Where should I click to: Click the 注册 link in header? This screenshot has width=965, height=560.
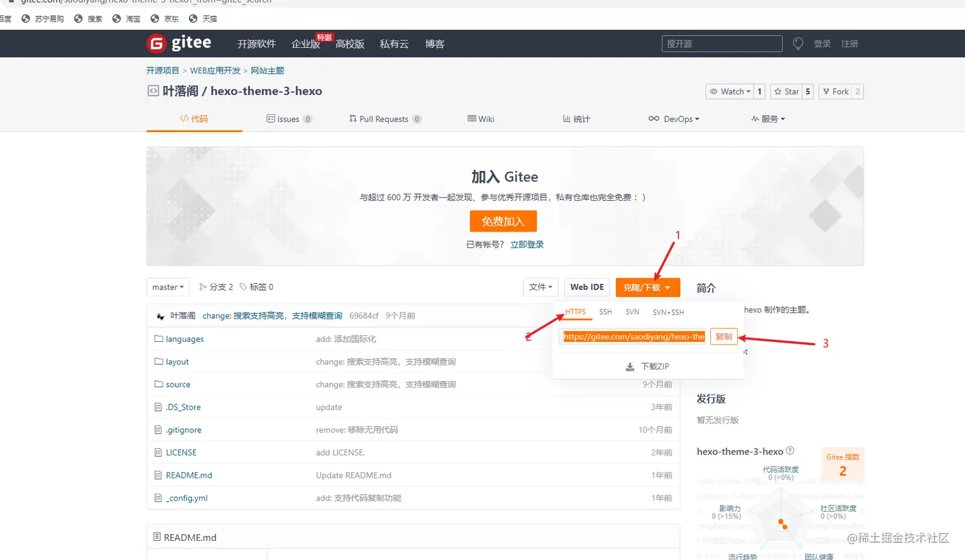pos(849,43)
